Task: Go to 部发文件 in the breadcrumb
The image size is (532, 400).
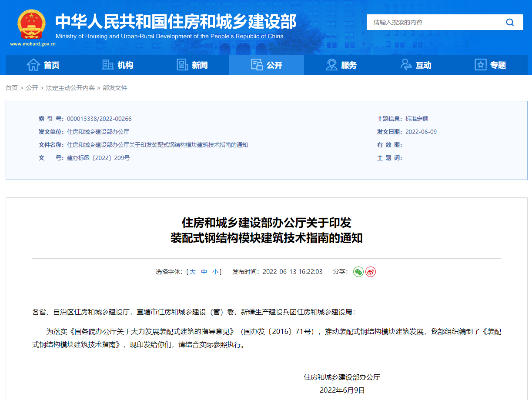Action: [115, 88]
